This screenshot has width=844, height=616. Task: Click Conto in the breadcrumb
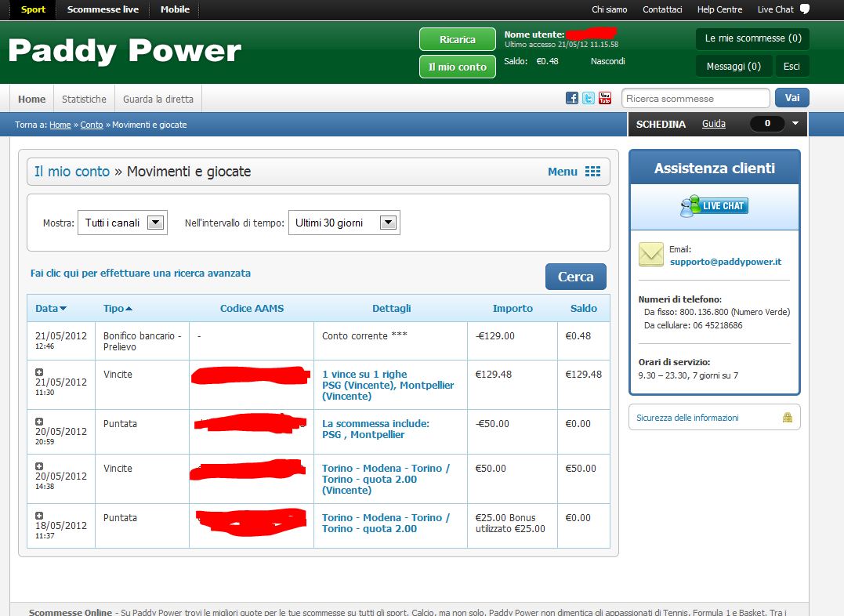click(92, 125)
